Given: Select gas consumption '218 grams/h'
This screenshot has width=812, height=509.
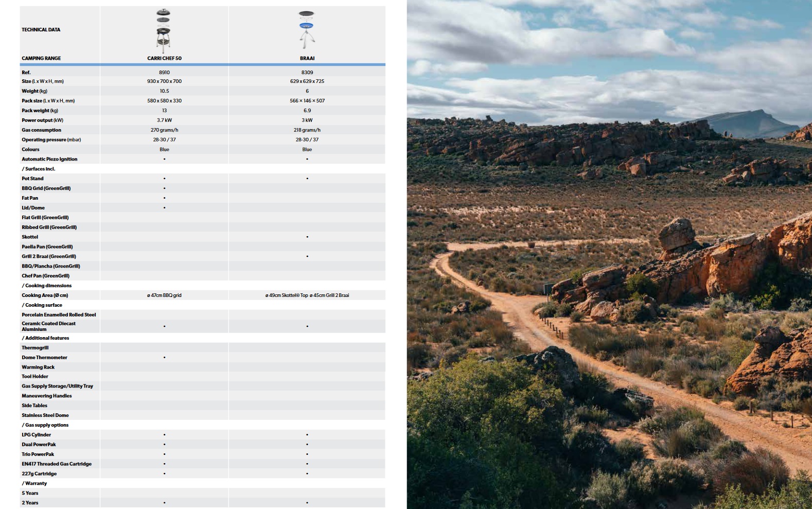Looking at the screenshot, I should tap(307, 130).
